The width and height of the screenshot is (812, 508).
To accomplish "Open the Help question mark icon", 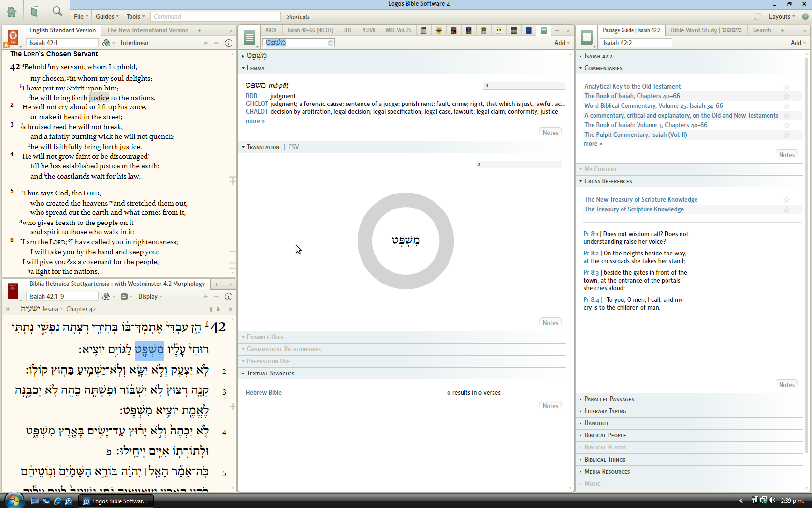I will pos(805,16).
